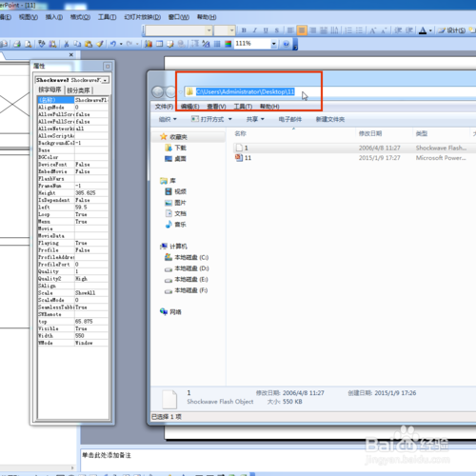The width and height of the screenshot is (476, 476).
Task: Click 新建文件夹 in Explorer toolbar
Action: coord(330,119)
